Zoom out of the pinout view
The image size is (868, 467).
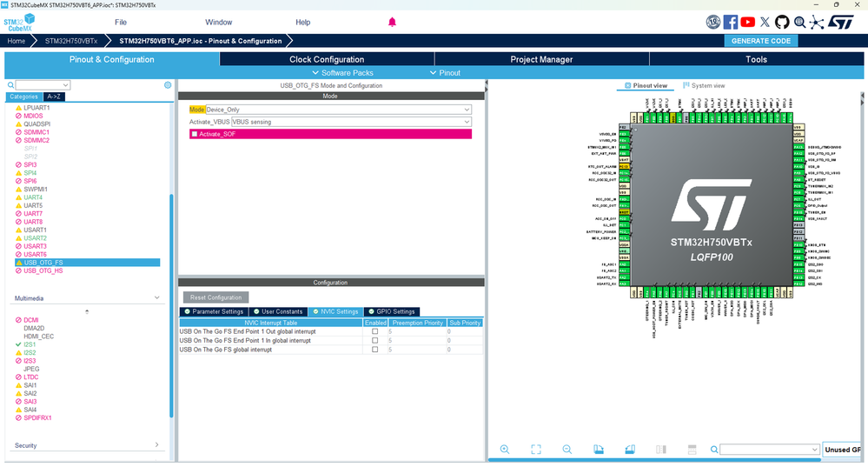[567, 450]
